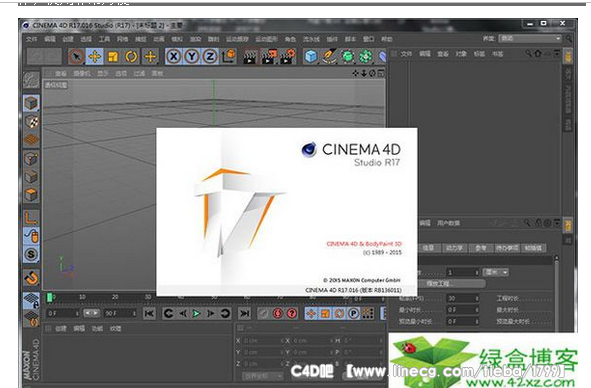The height and width of the screenshot is (388, 591).
Task: Toggle the Tweak mouse icon
Action: click(31, 236)
